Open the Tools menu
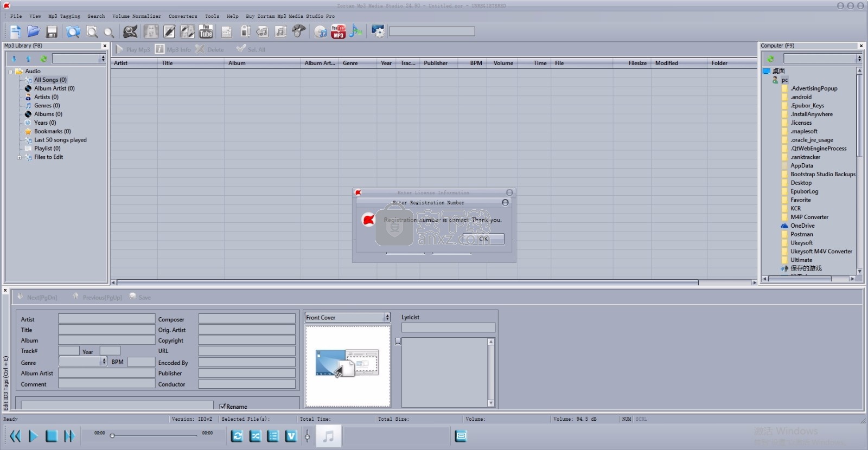The height and width of the screenshot is (450, 868). pyautogui.click(x=212, y=16)
